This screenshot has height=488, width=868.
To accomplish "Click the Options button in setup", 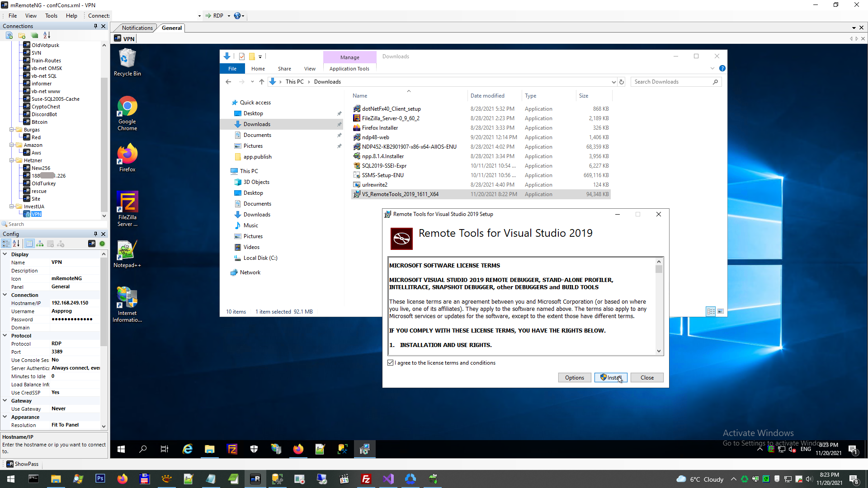I will [x=574, y=378].
